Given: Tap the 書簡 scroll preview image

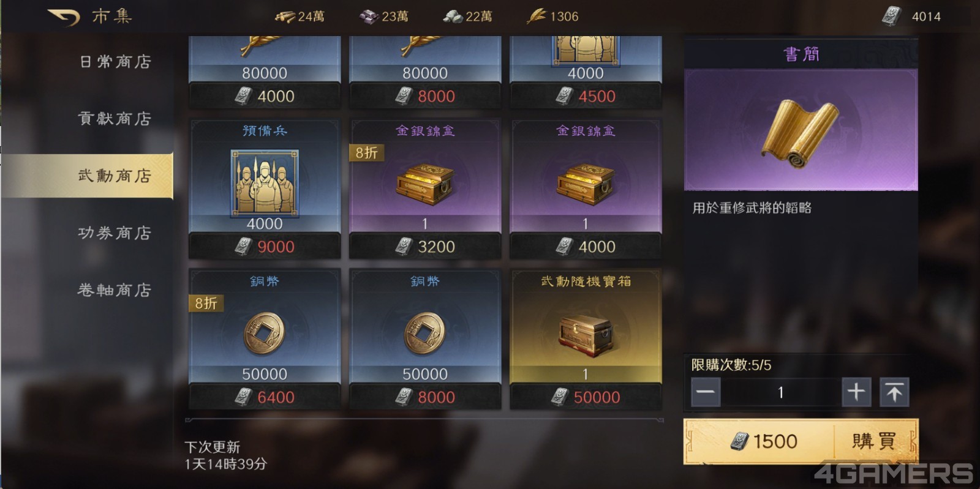Looking at the screenshot, I should click(x=801, y=130).
